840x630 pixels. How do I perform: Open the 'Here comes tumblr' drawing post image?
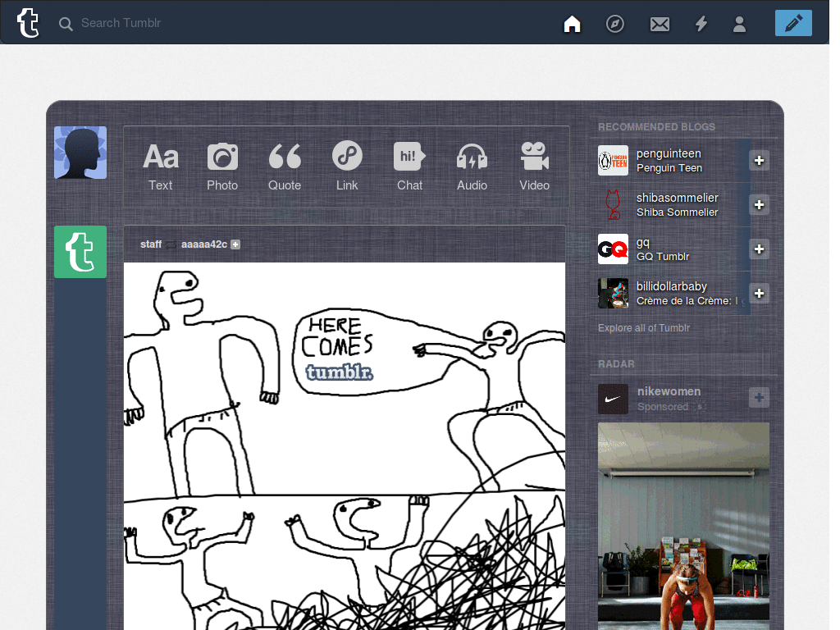pyautogui.click(x=345, y=446)
